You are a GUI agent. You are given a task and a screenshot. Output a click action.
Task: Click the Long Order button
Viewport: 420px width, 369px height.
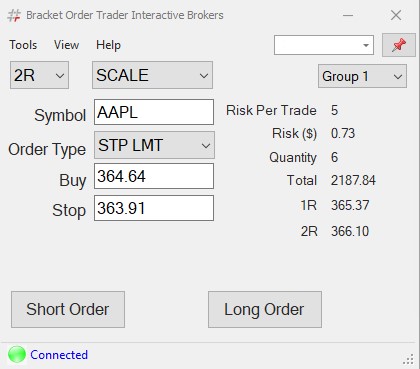(x=265, y=309)
